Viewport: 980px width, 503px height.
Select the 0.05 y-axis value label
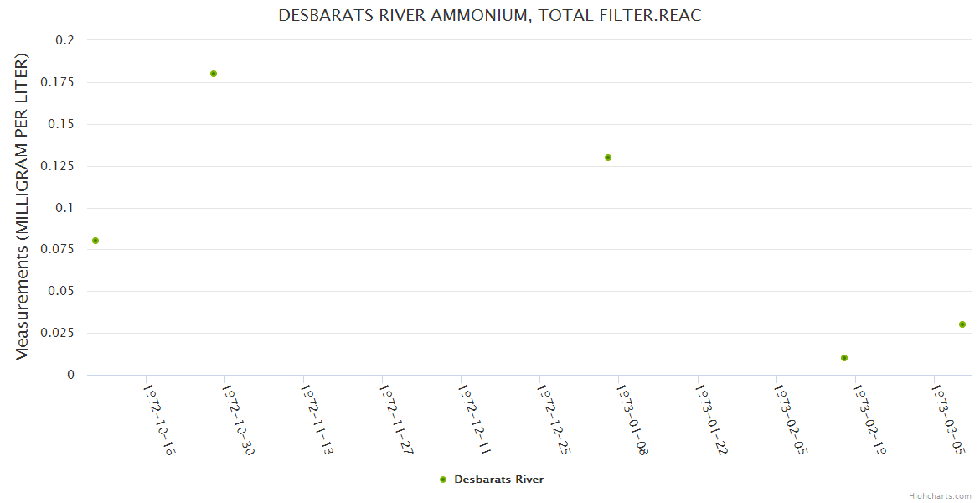61,291
